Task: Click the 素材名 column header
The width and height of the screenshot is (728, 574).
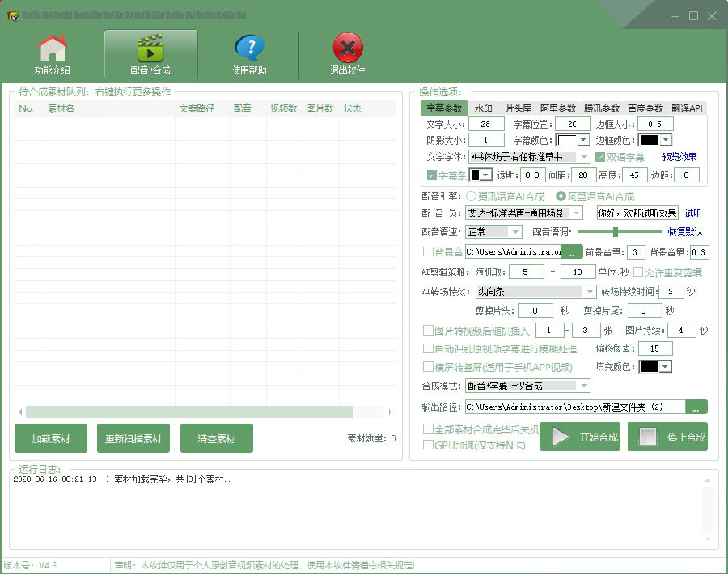Action: [61, 108]
